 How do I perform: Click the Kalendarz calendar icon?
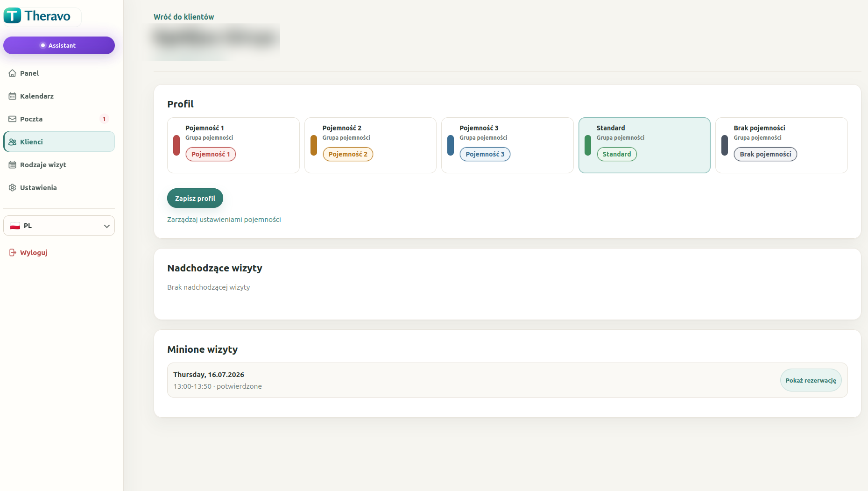[x=13, y=96]
